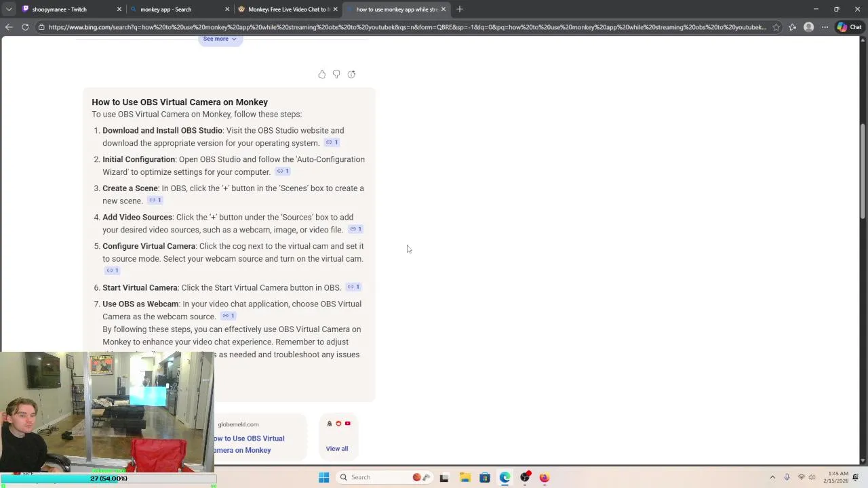
Task: Open citation 1 for Add Video Sources step
Action: tap(355, 229)
